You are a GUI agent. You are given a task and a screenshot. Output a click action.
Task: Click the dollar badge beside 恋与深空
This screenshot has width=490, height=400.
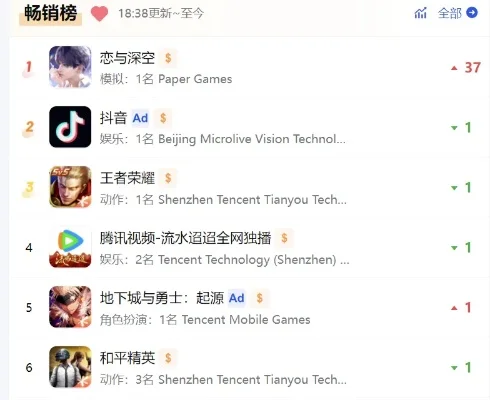point(168,58)
